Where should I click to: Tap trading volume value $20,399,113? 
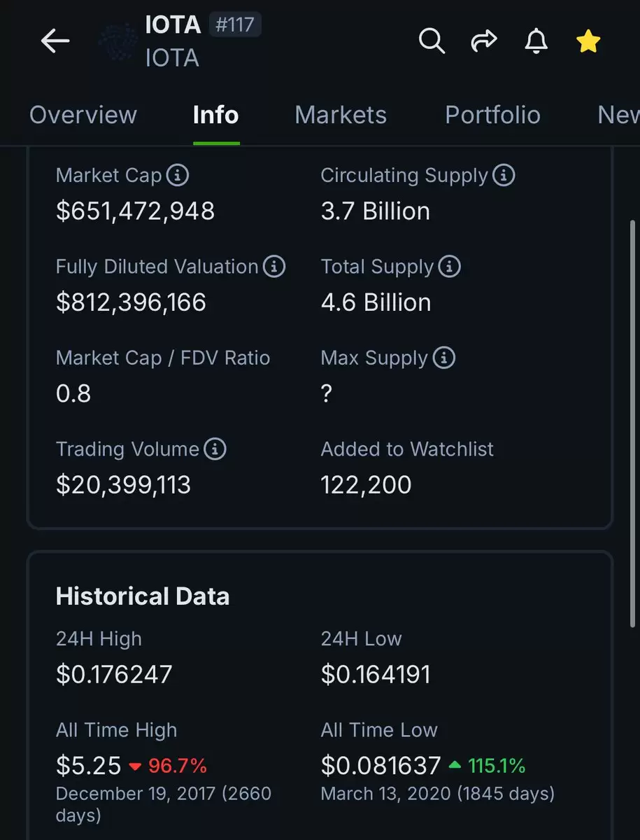tap(123, 484)
